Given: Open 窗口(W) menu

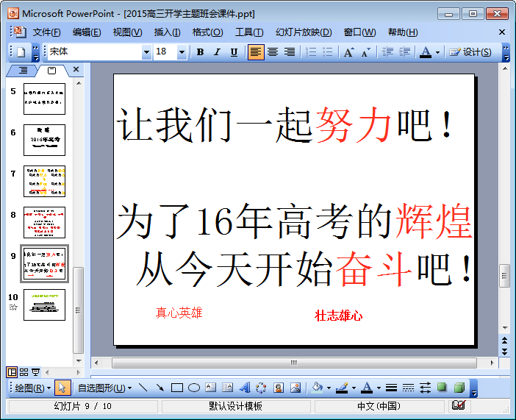Looking at the screenshot, I should (359, 32).
